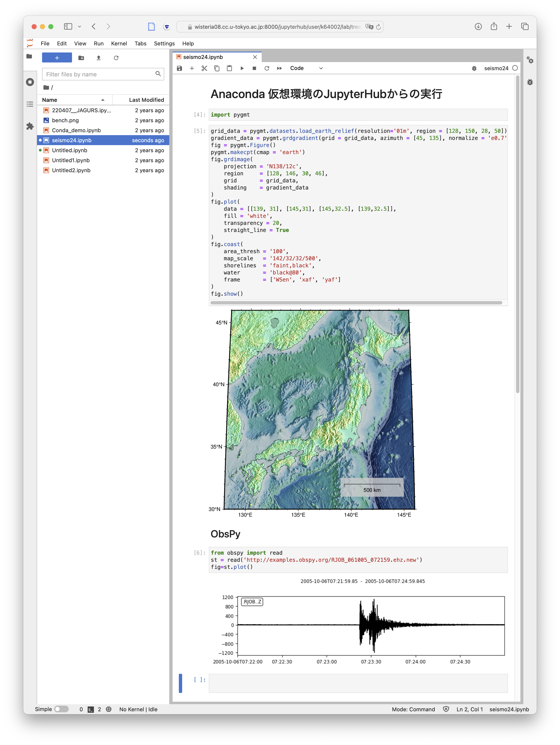Screen dimensions: 560x745
Task: Open the Settings menu
Action: [x=164, y=44]
